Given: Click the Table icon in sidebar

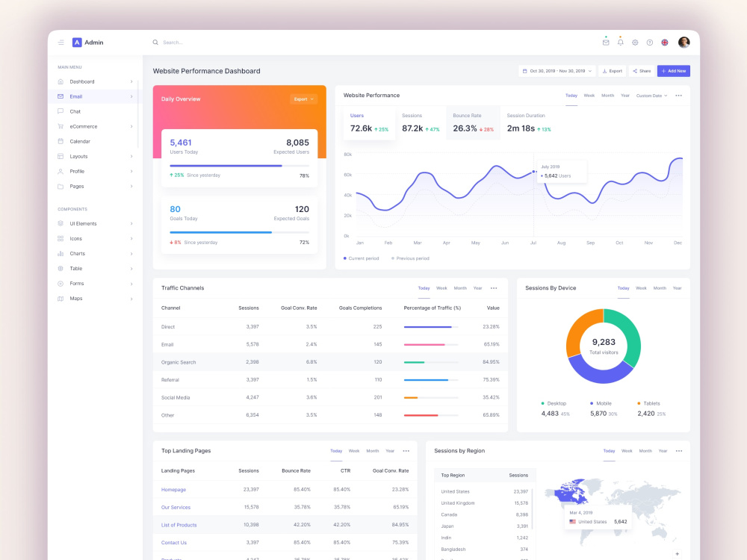Looking at the screenshot, I should (61, 269).
